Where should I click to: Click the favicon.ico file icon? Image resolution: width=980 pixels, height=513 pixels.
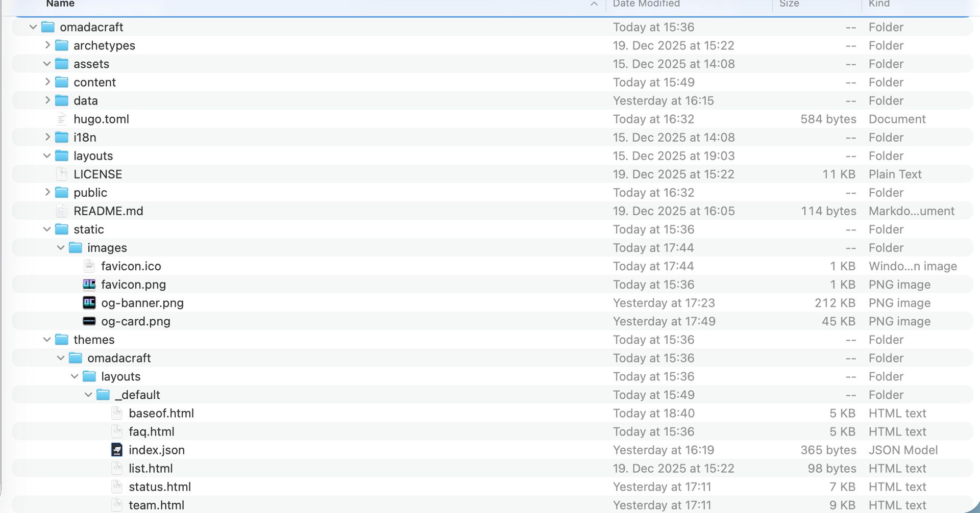[89, 266]
